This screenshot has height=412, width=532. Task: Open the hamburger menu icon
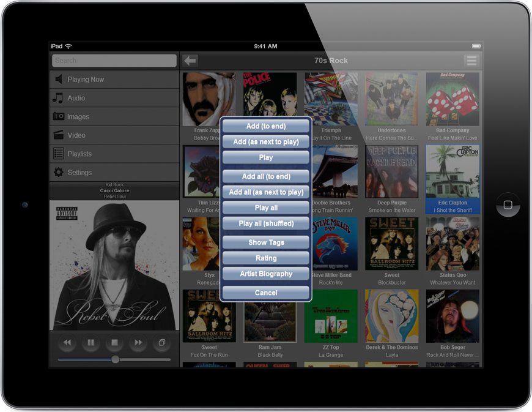click(x=471, y=61)
